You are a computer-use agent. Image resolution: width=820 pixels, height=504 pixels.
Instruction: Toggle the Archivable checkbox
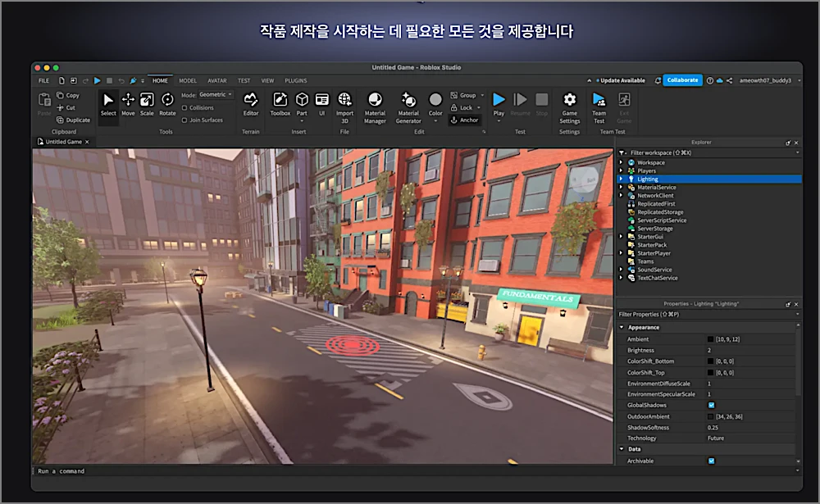point(711,461)
